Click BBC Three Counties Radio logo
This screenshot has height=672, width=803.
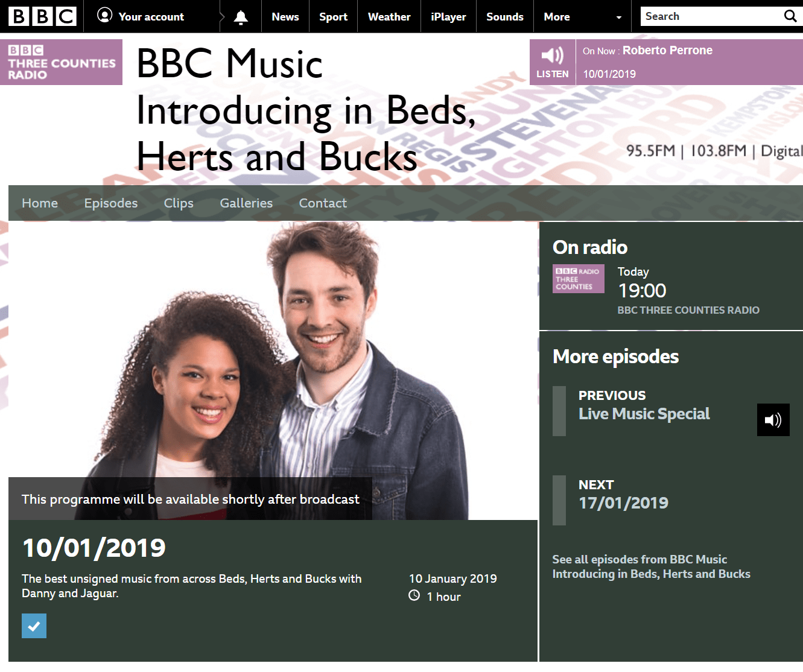pos(61,62)
